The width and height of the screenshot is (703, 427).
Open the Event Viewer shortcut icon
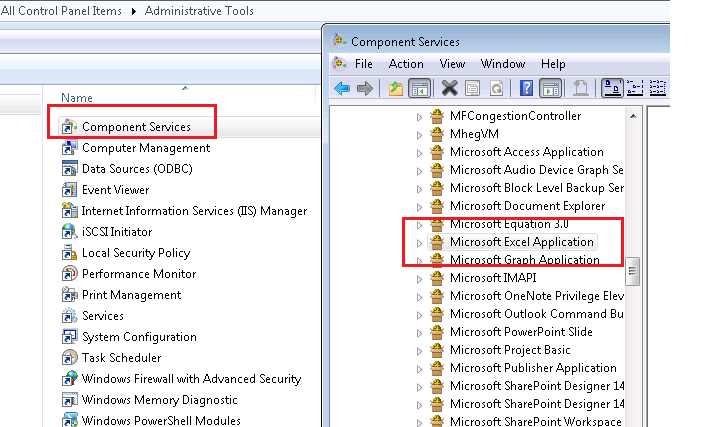pyautogui.click(x=70, y=190)
